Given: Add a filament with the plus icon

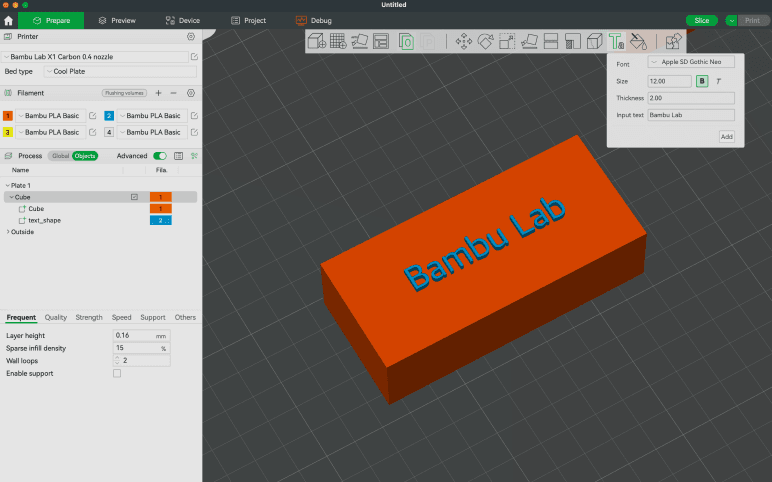Looking at the screenshot, I should 158,92.
